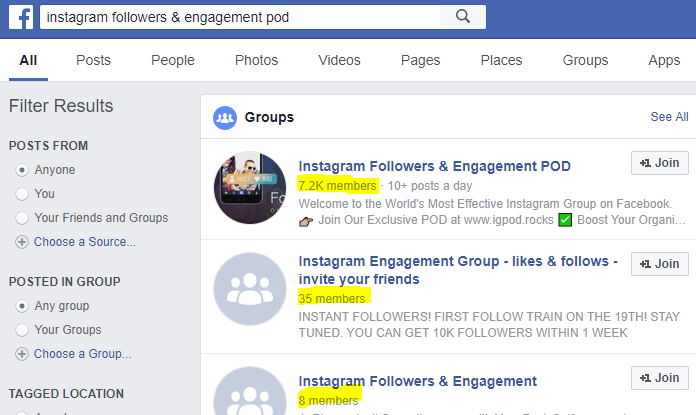The width and height of the screenshot is (696, 415).
Task: Click the Filter Results heading
Action: [x=61, y=106]
